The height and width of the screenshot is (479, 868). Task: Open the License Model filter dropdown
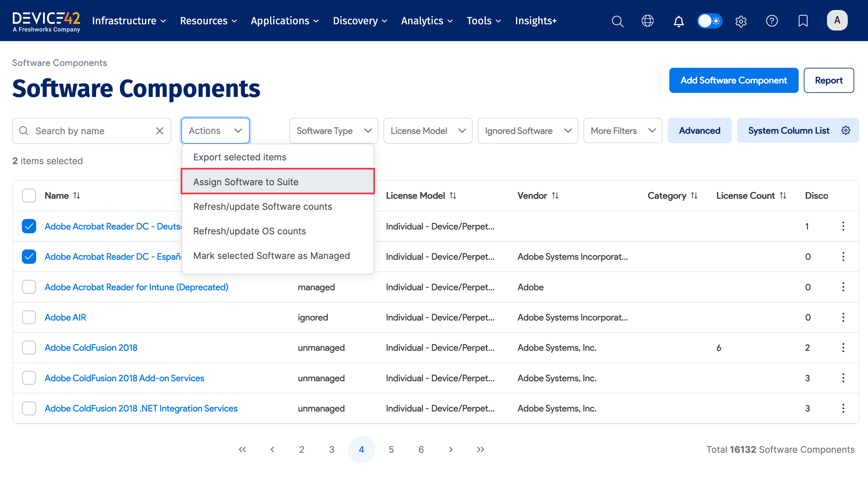pos(428,131)
